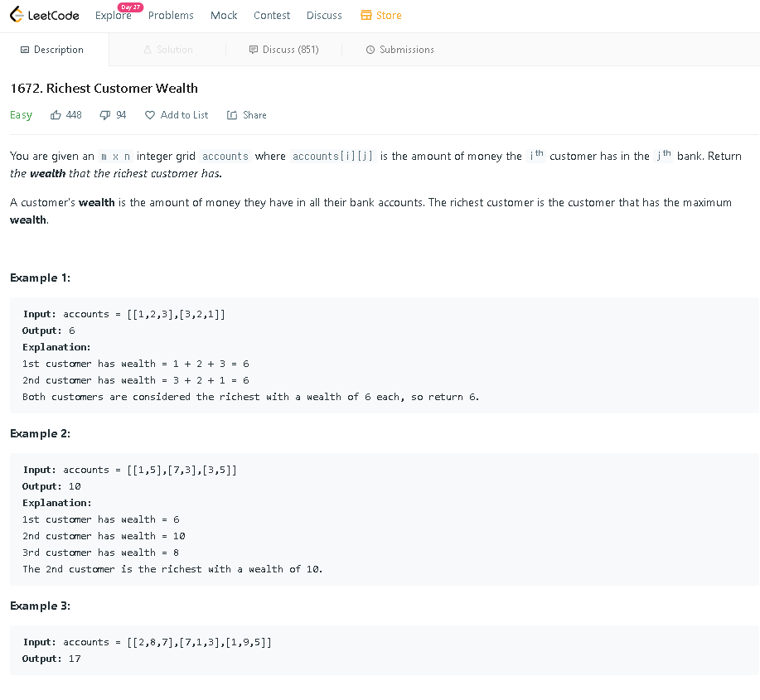Click the Share arrow icon

pyautogui.click(x=232, y=115)
